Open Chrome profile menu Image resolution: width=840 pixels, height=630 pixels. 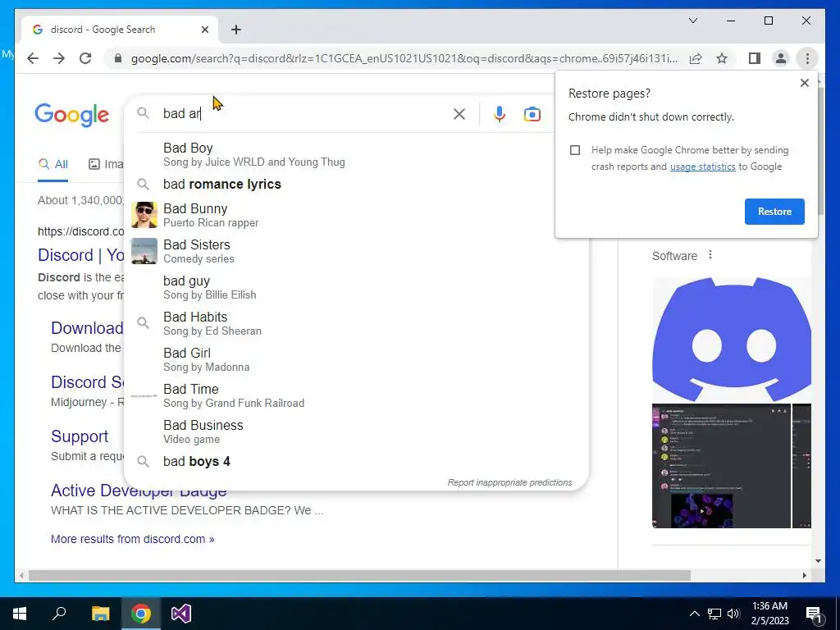pos(781,58)
